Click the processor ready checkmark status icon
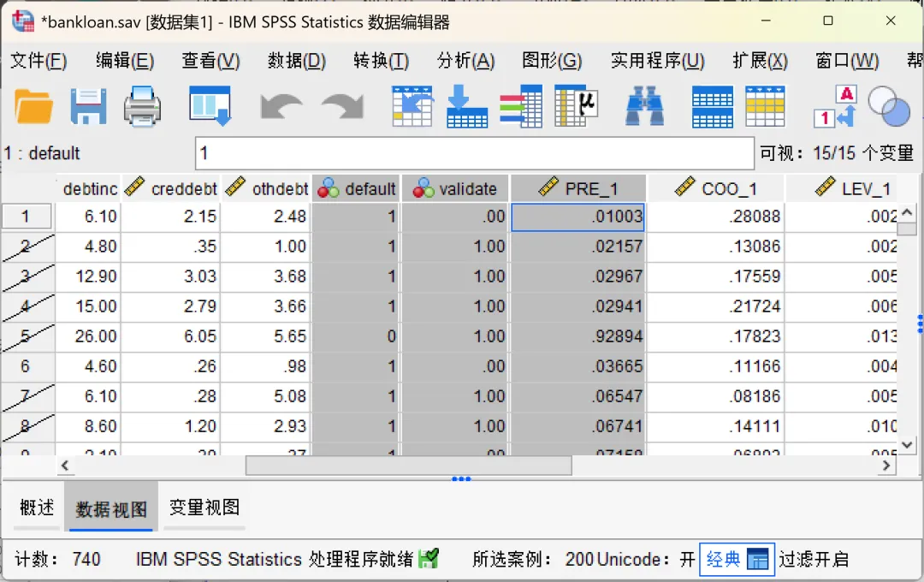The image size is (924, 582). (x=429, y=558)
